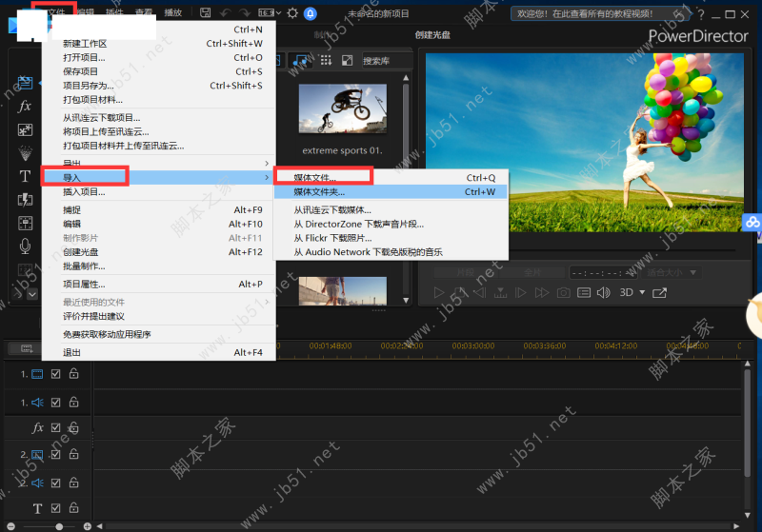Select the extreme sports 01 thumbnail
The image size is (762, 532).
coord(343,108)
